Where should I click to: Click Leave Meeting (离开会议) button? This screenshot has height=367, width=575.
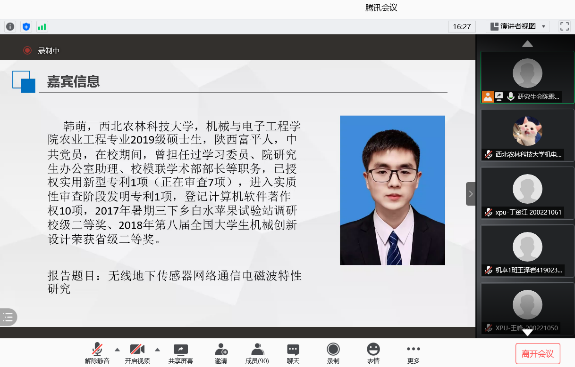(x=538, y=354)
